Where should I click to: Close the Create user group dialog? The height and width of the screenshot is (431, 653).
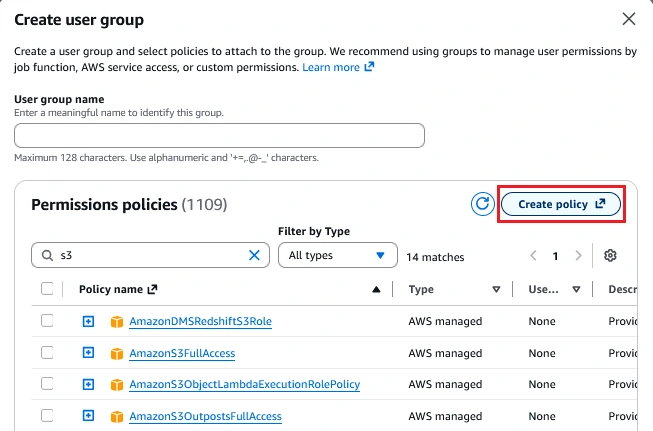pos(628,19)
